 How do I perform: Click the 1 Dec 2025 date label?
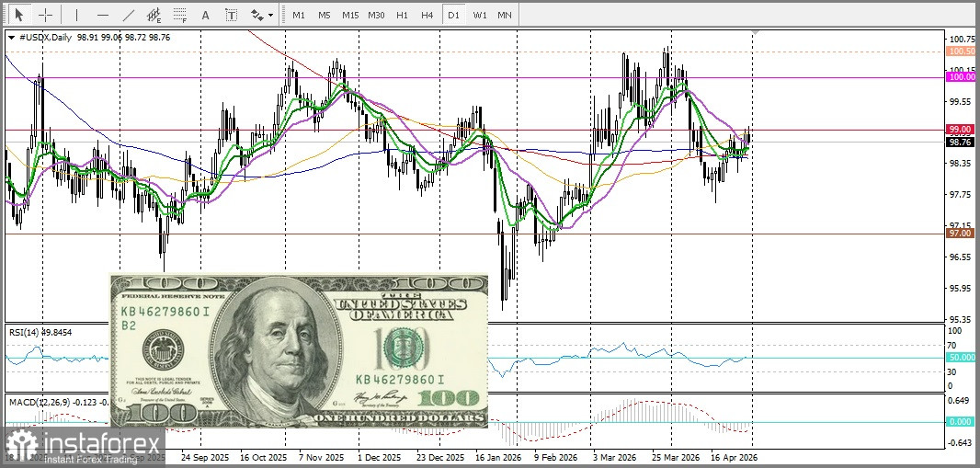pyautogui.click(x=380, y=457)
